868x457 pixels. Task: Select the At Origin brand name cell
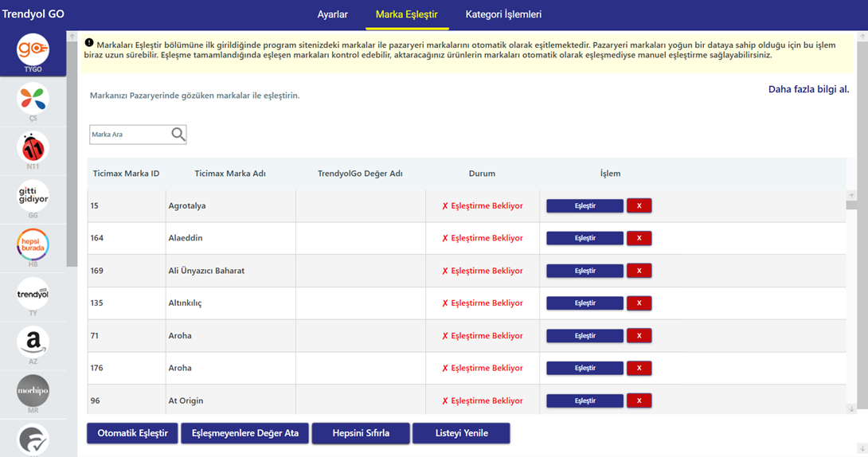point(230,400)
